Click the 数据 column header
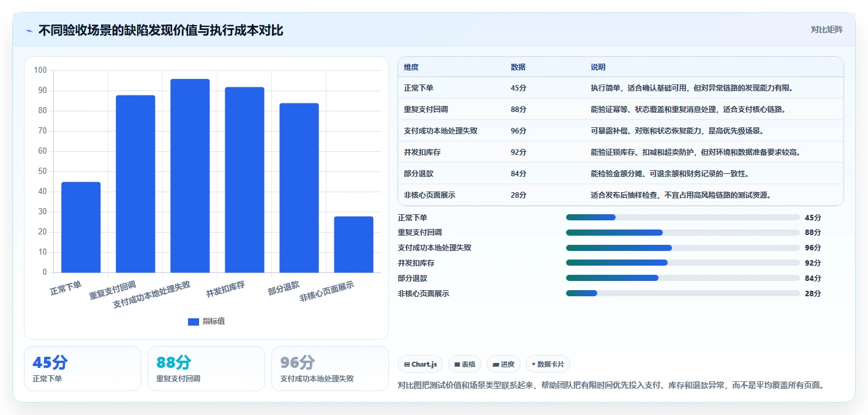 point(518,67)
